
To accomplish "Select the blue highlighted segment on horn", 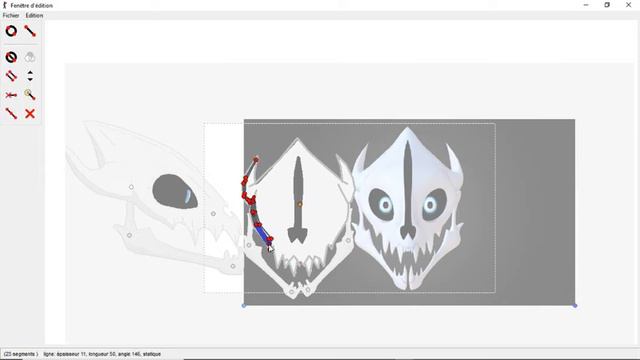I will click(262, 235).
